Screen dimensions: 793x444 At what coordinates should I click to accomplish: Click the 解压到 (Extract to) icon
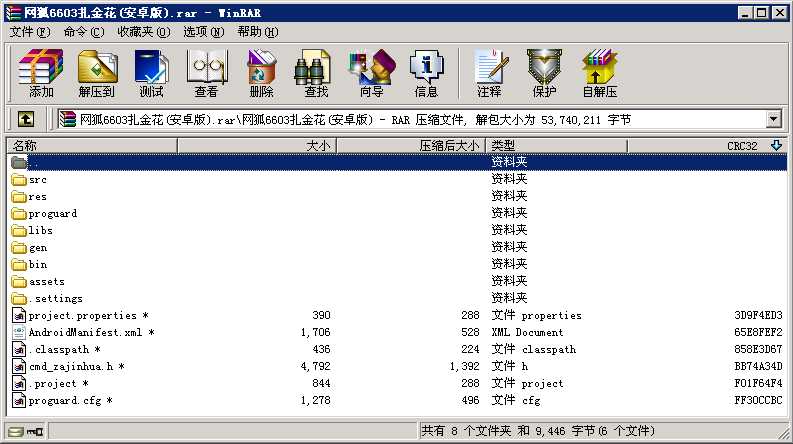tap(97, 73)
